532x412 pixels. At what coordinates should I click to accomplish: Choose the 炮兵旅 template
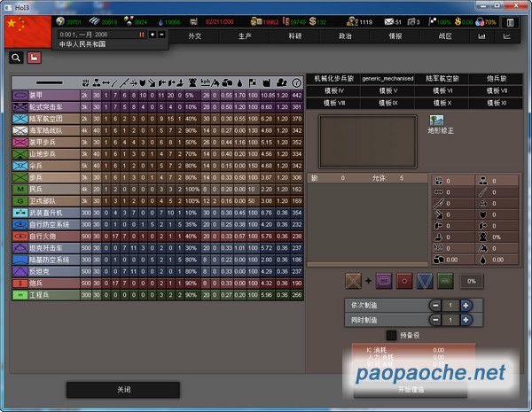496,79
